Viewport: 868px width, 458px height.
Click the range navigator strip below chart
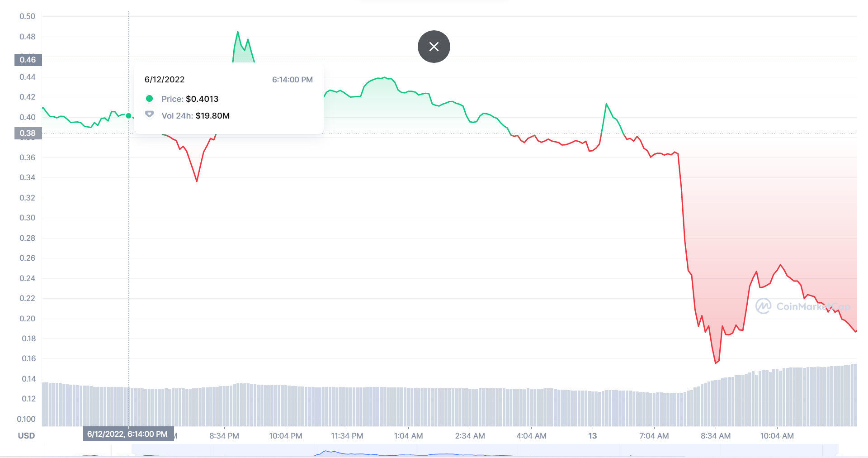click(x=441, y=450)
